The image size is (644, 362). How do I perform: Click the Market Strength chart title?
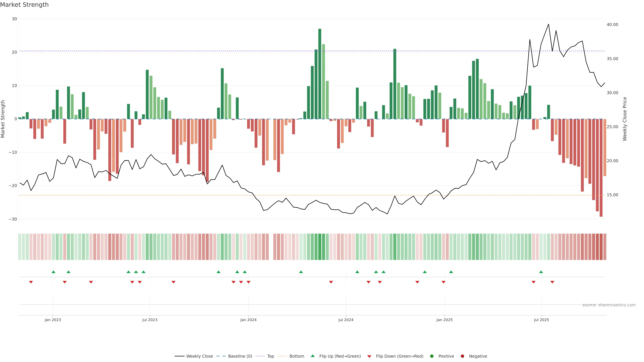tap(24, 5)
